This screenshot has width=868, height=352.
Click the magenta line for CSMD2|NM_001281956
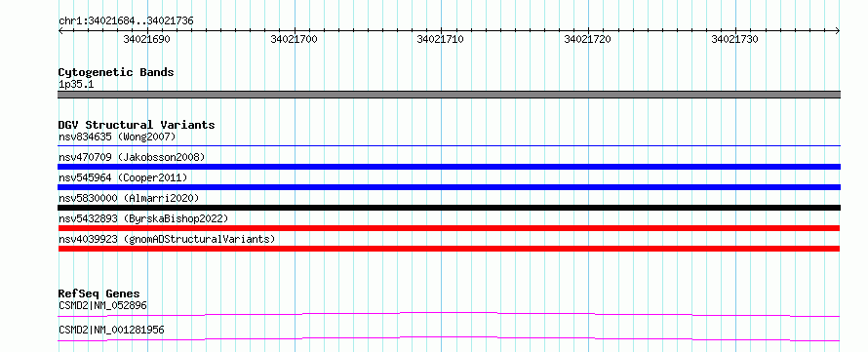tap(449, 338)
